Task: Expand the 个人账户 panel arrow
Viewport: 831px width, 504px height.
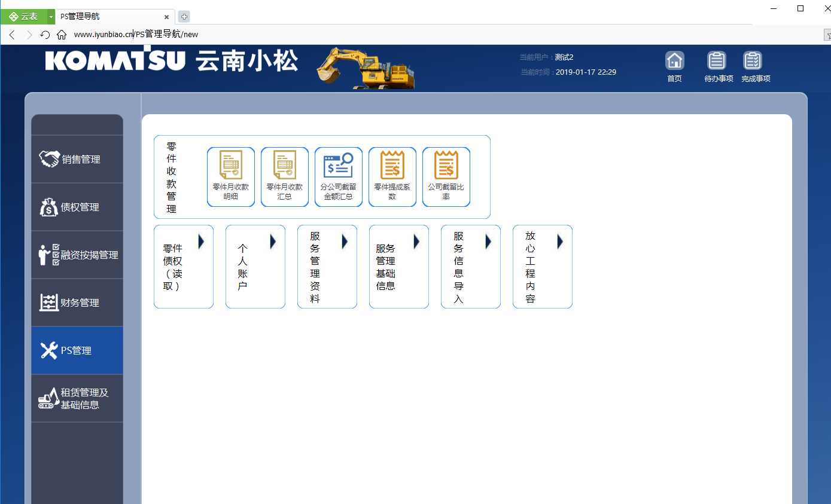Action: coord(273,242)
